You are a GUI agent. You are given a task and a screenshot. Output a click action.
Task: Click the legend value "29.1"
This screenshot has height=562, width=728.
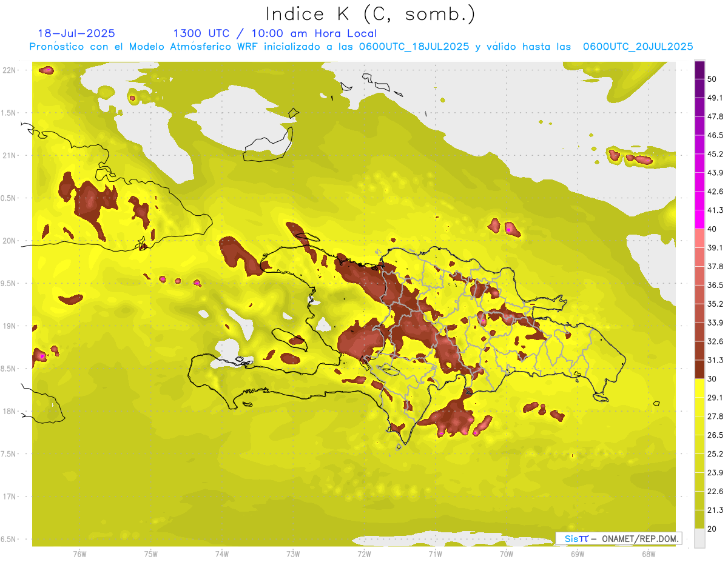point(715,398)
